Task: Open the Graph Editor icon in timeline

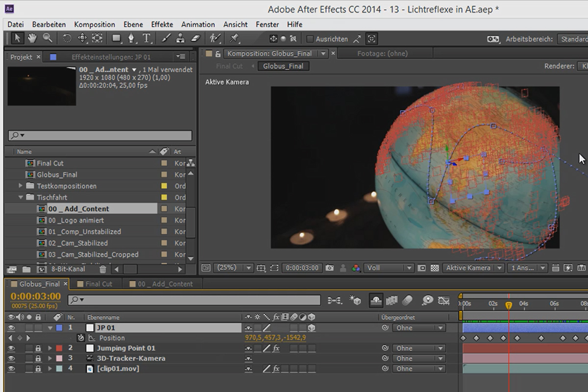Action: 443,300
